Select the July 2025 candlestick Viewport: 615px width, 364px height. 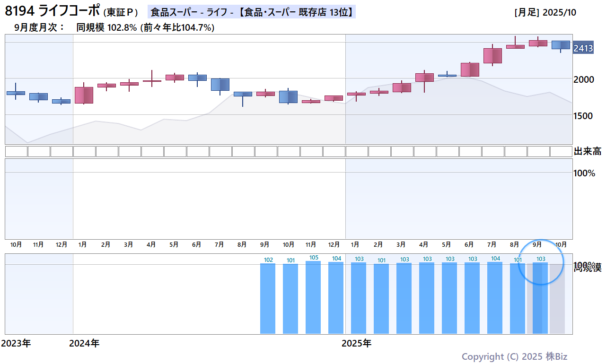tap(492, 56)
